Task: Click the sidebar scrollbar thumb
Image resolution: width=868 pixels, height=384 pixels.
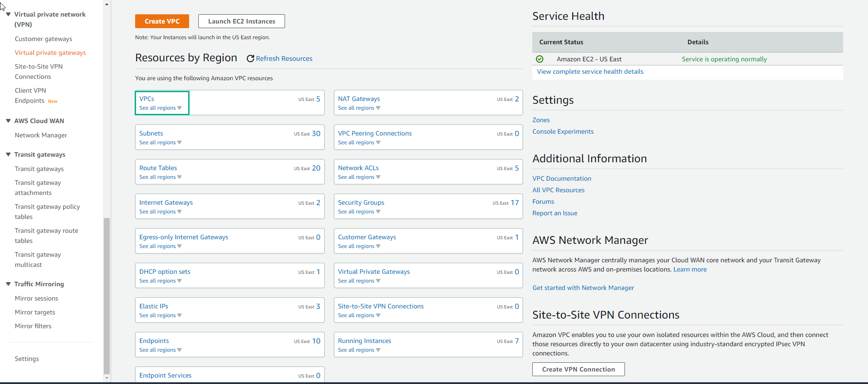Action: pos(107,295)
